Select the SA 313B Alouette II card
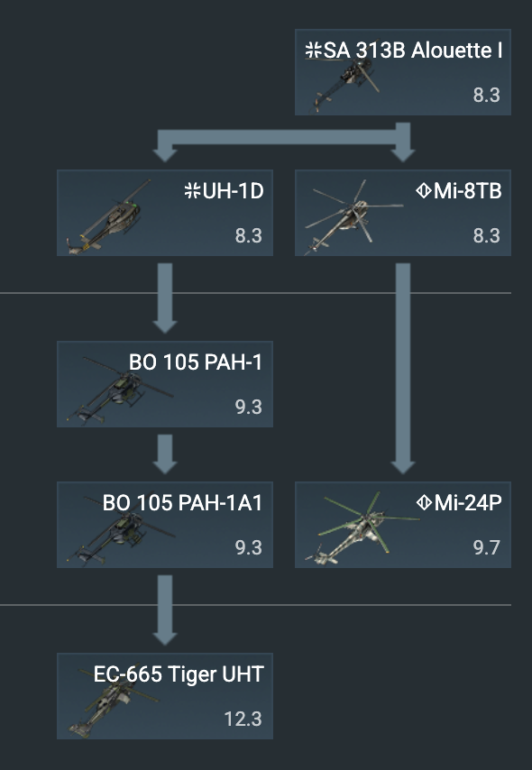 (x=403, y=72)
